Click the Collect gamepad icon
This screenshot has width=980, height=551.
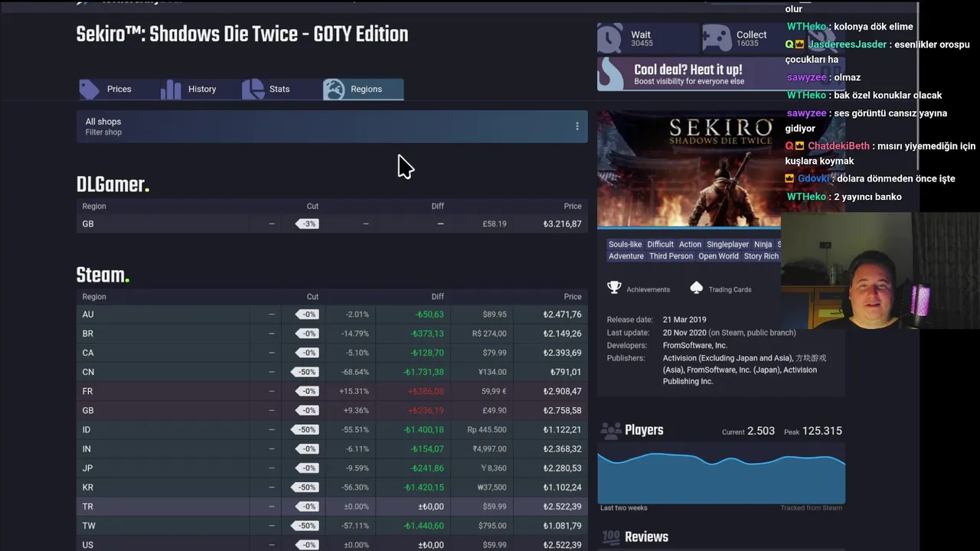717,38
